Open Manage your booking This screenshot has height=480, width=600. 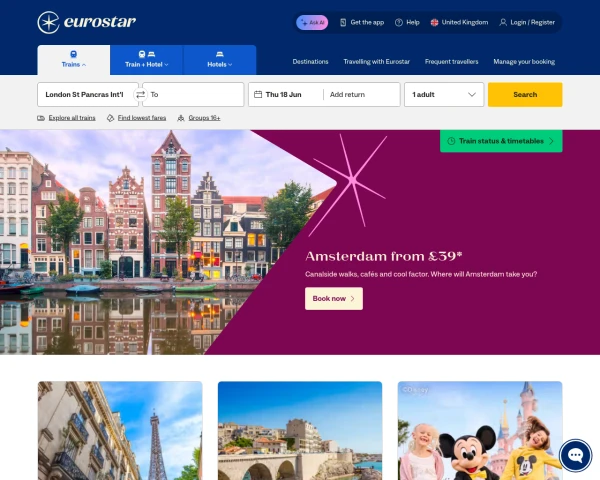point(524,62)
